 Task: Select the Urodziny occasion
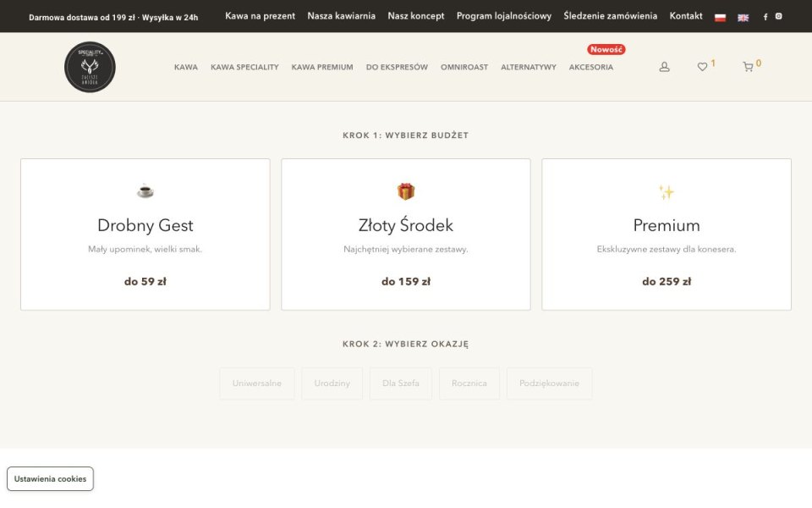[332, 383]
